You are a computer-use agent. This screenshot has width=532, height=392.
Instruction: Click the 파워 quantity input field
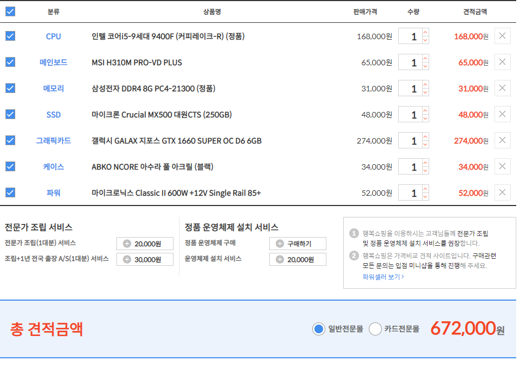410,193
